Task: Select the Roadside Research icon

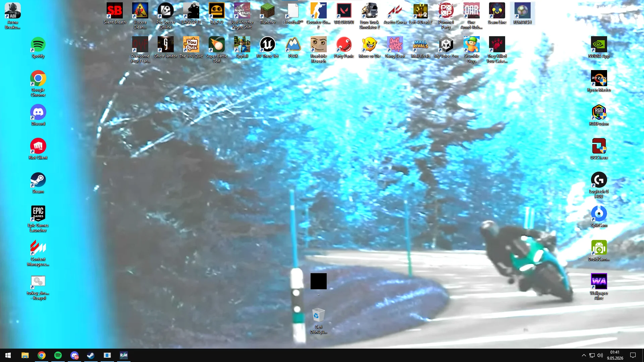Action: coord(319,50)
